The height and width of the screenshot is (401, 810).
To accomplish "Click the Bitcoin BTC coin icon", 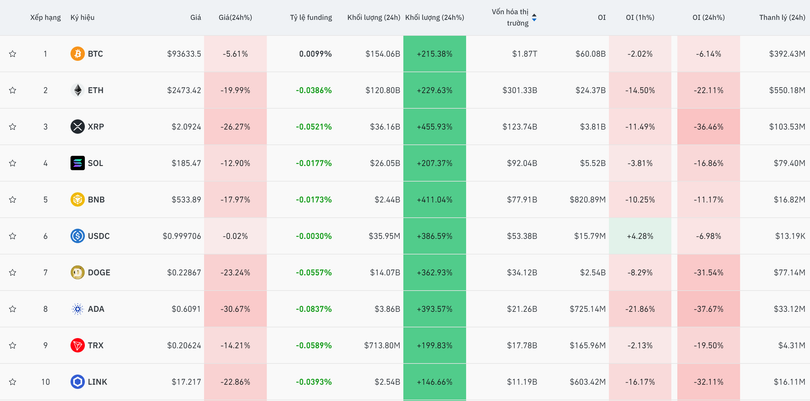I will pyautogui.click(x=77, y=54).
